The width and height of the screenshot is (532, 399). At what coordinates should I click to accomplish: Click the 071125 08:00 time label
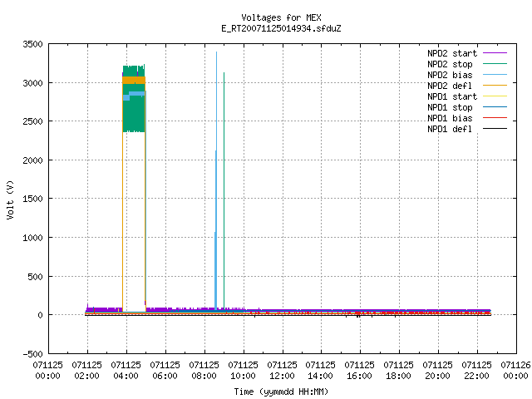204,370
